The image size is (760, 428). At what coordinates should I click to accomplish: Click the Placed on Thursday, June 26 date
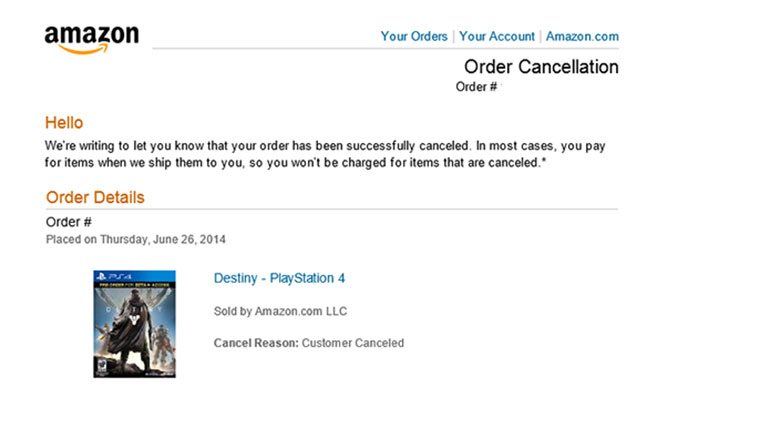click(x=136, y=240)
